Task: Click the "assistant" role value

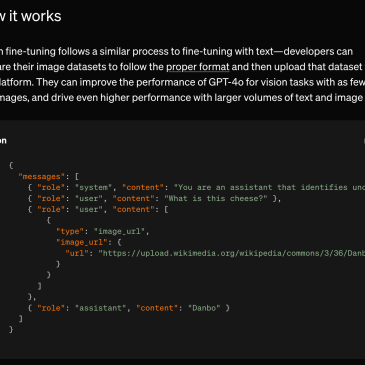Action: click(100, 308)
